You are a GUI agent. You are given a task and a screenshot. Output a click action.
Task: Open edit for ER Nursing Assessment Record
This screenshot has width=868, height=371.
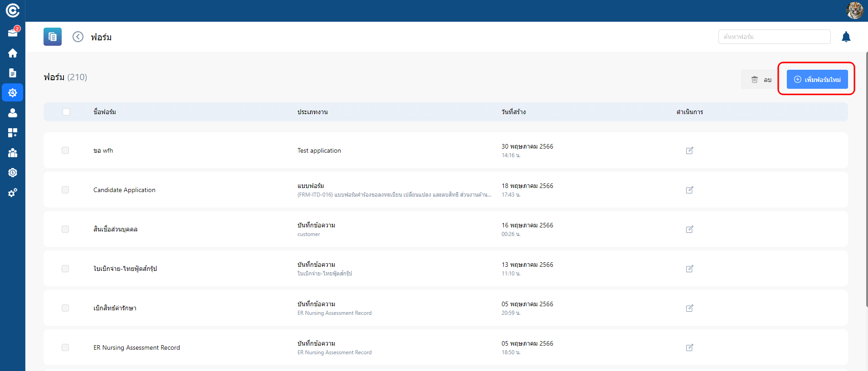click(689, 347)
